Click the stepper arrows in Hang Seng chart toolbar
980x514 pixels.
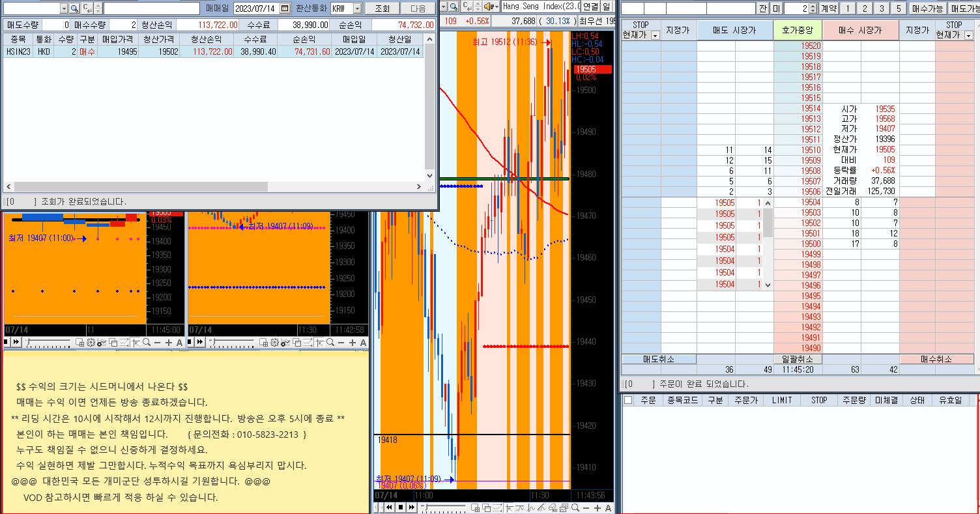[478, 7]
